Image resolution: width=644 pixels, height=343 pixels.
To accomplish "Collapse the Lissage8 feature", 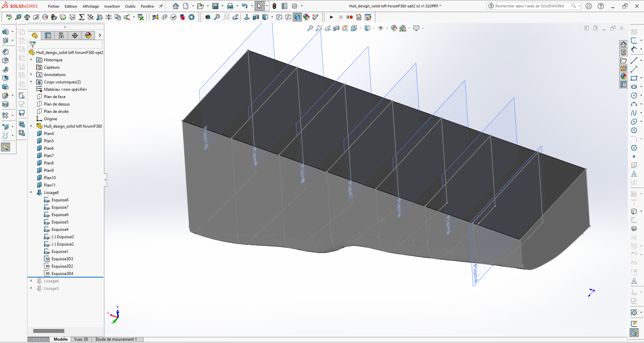I will click(x=31, y=193).
